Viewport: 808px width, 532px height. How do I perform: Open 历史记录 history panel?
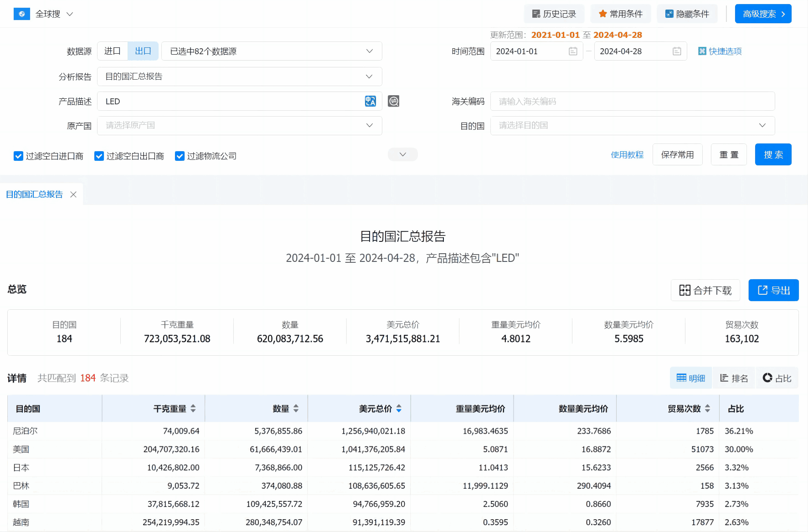[554, 14]
